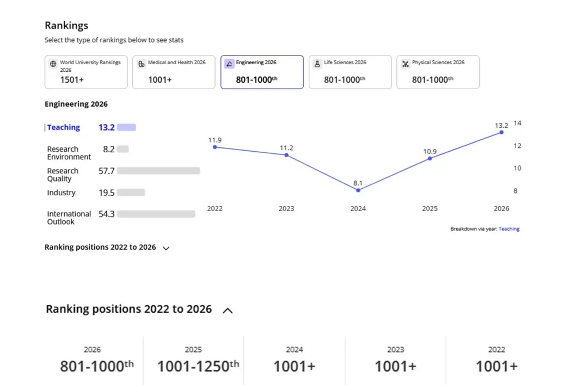Expand the small Ranking positions chevron

(x=166, y=248)
